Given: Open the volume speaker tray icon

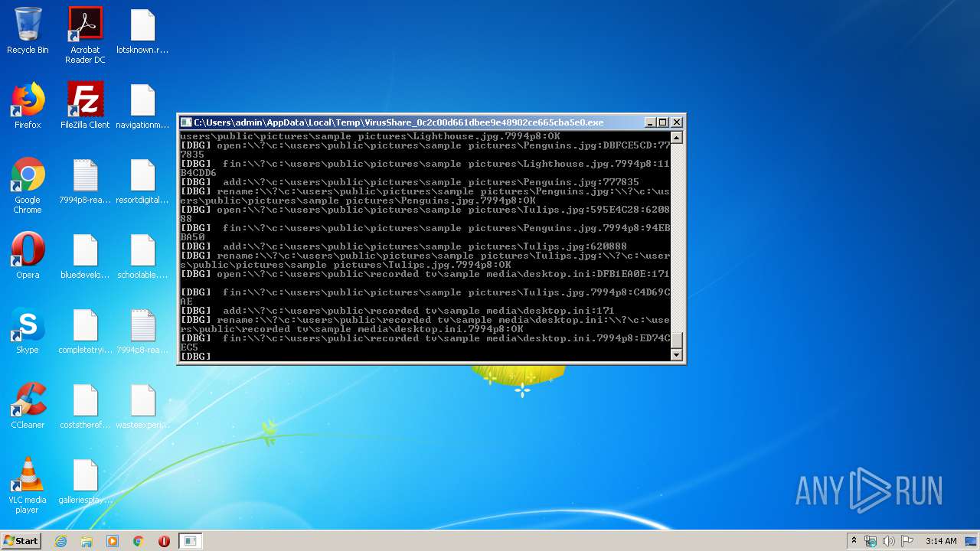Looking at the screenshot, I should [889, 541].
